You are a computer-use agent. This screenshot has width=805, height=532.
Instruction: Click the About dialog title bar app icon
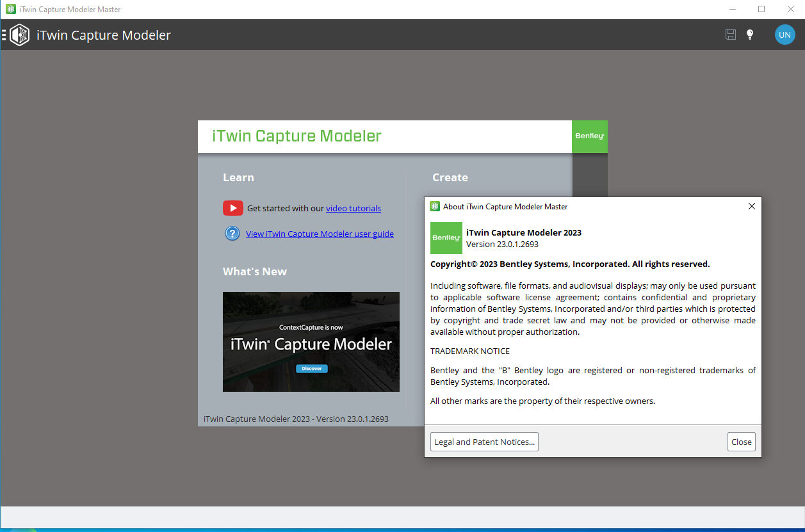435,206
